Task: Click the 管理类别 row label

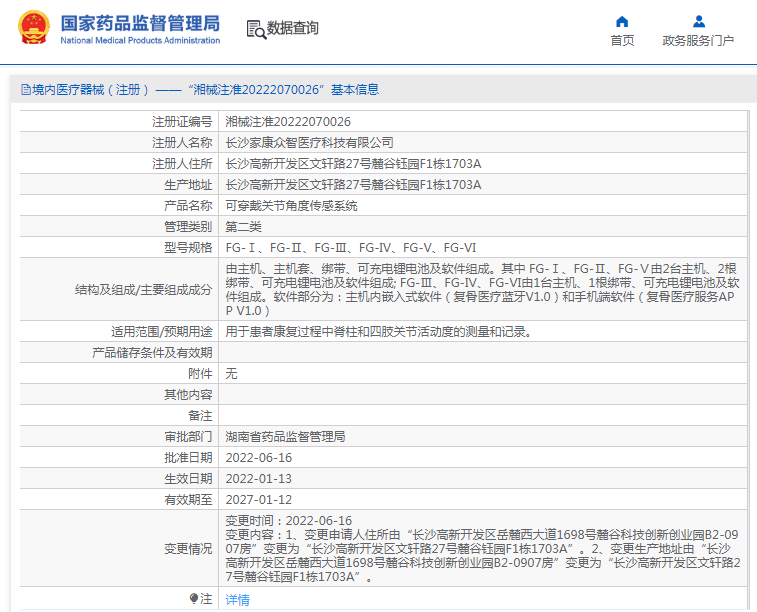Action: [x=188, y=227]
